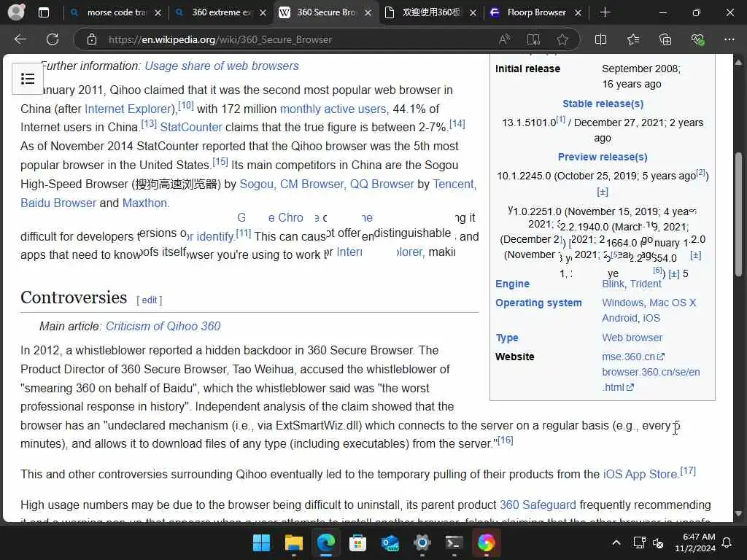This screenshot has width=747, height=560.
Task: Open the Windows Start menu
Action: point(261,542)
